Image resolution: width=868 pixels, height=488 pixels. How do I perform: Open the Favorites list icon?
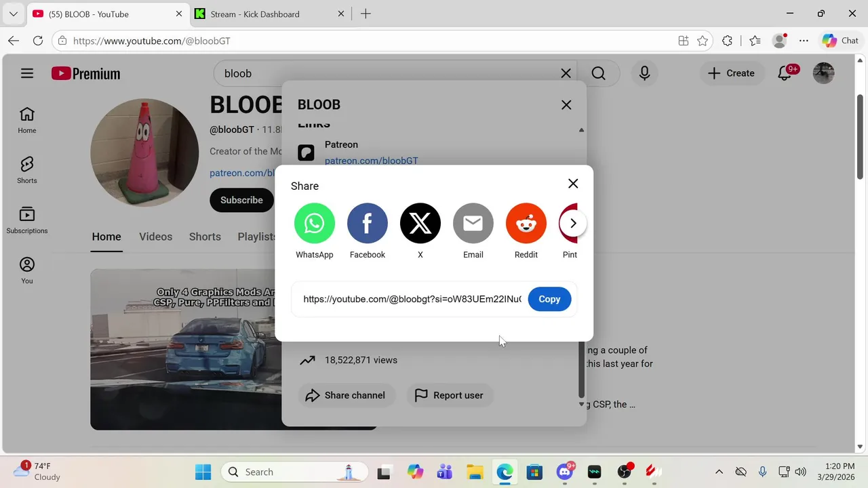click(x=755, y=41)
